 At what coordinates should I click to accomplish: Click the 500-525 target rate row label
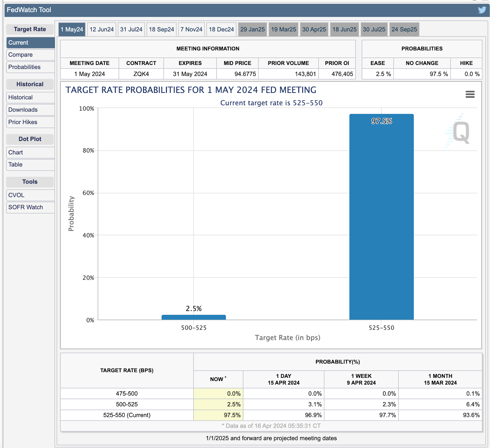pyautogui.click(x=127, y=404)
